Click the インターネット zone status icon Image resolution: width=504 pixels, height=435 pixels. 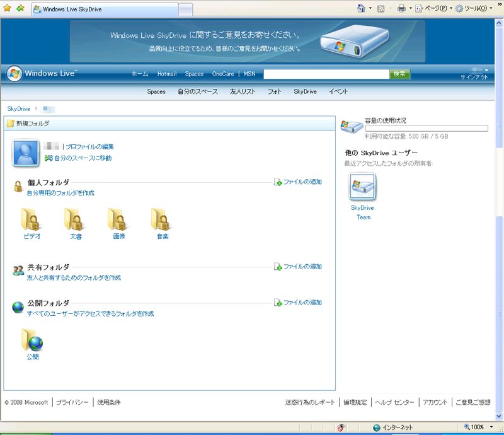tap(376, 427)
